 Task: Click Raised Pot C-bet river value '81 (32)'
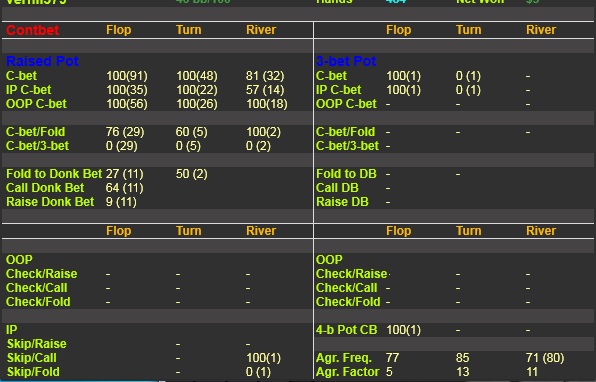point(265,76)
